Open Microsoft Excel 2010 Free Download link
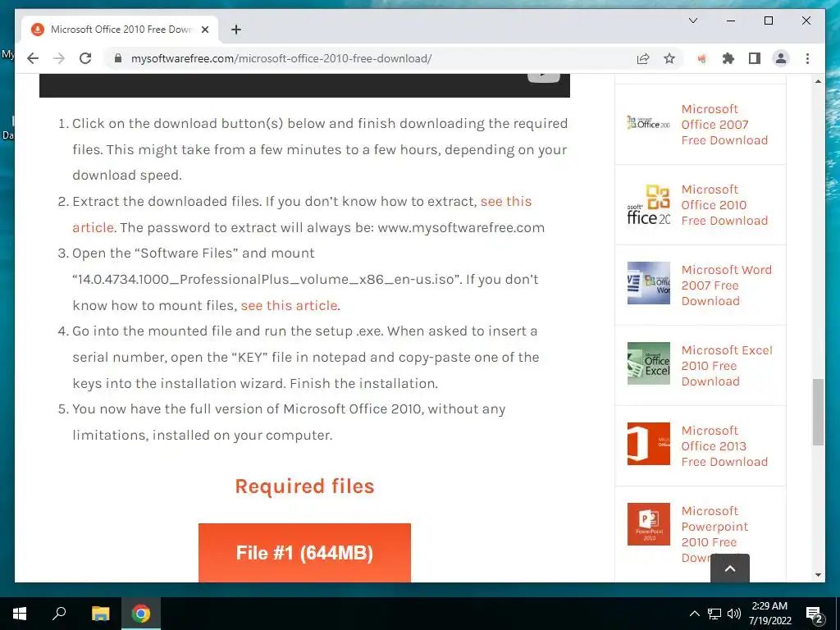Viewport: 840px width, 630px height. pos(727,365)
